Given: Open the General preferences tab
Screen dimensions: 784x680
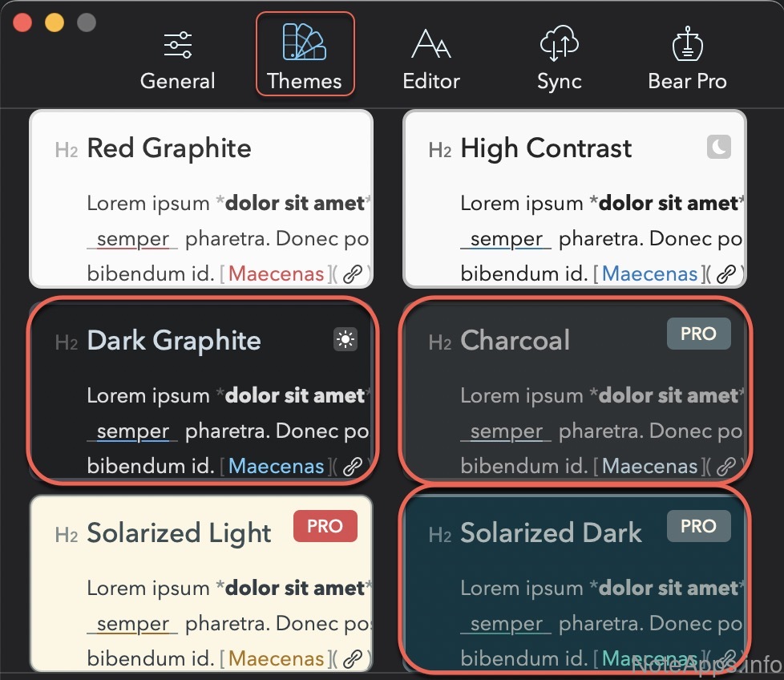Looking at the screenshot, I should (177, 61).
